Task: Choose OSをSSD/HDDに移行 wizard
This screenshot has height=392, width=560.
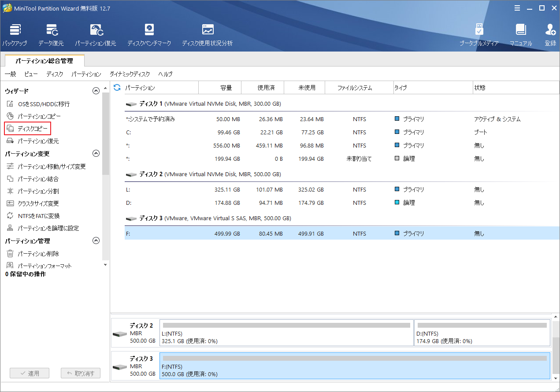Action: coord(43,104)
